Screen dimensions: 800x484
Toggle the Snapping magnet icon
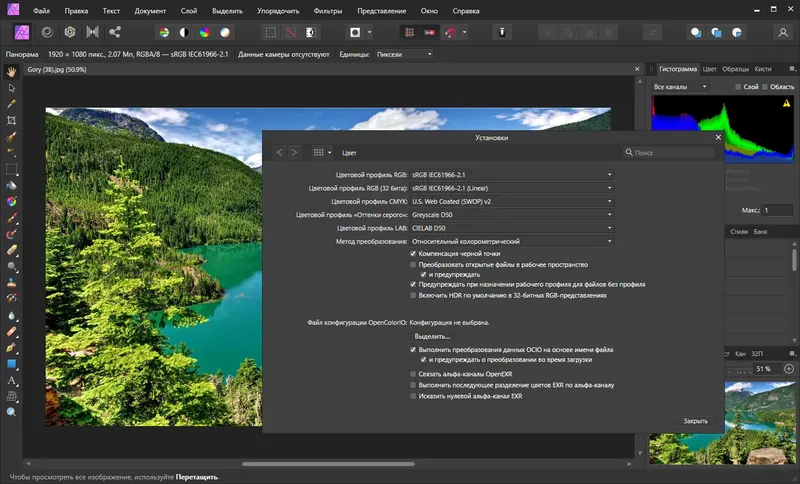451,33
